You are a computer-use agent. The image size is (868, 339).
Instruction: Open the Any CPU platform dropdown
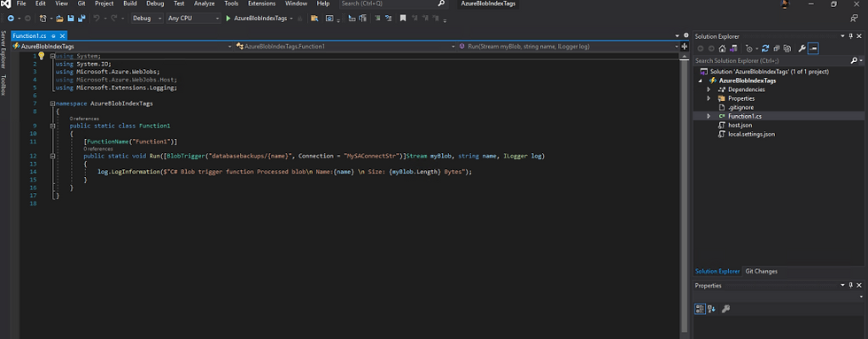coord(193,19)
